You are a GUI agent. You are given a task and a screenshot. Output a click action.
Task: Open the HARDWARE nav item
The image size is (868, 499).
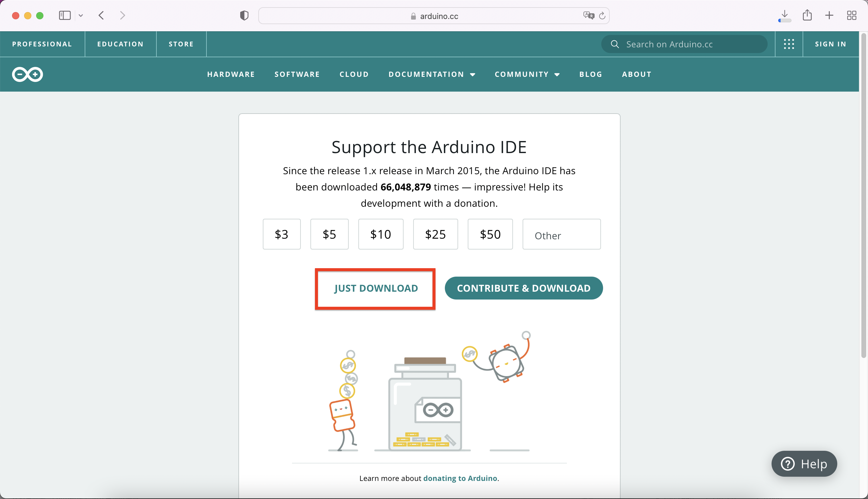tap(231, 74)
